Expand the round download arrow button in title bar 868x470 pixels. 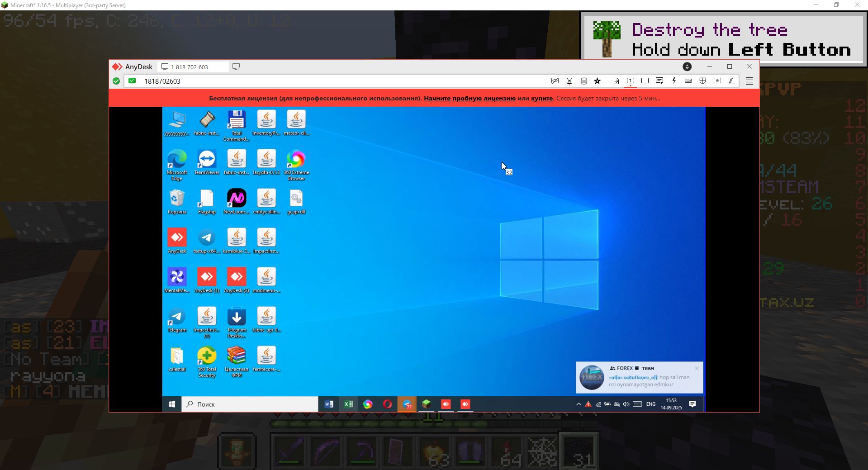(687, 66)
